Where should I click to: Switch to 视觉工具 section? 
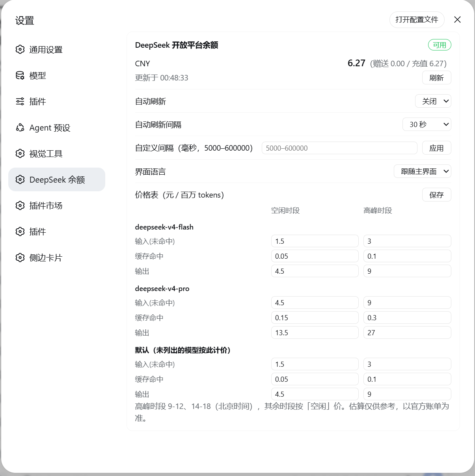57,153
